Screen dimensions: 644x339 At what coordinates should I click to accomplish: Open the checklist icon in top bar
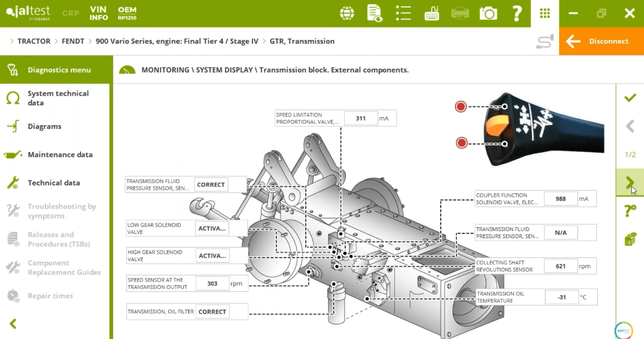click(x=403, y=13)
